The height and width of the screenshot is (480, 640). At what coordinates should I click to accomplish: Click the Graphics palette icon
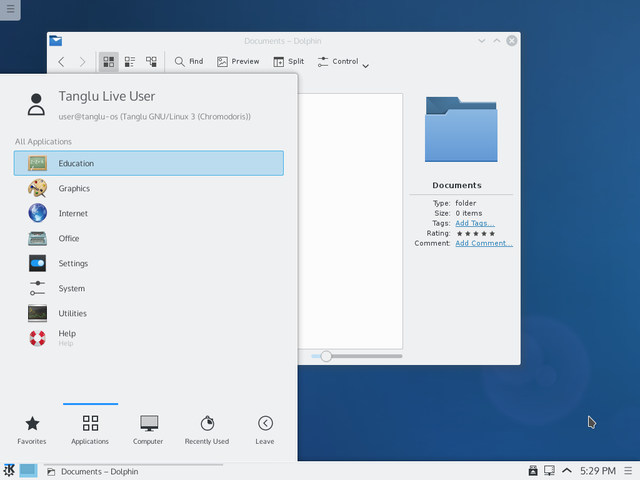38,188
